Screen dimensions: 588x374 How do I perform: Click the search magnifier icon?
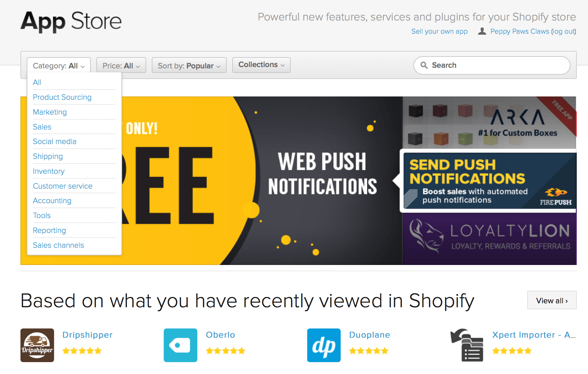tap(424, 65)
